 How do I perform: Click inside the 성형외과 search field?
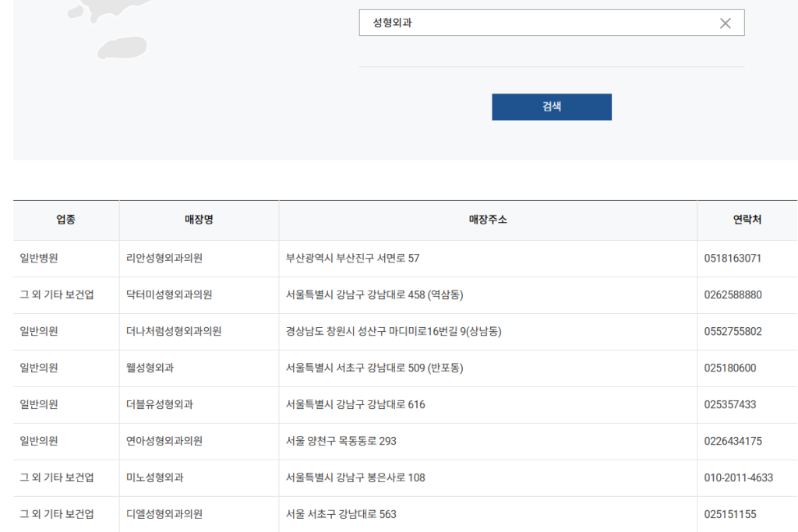tap(507, 23)
